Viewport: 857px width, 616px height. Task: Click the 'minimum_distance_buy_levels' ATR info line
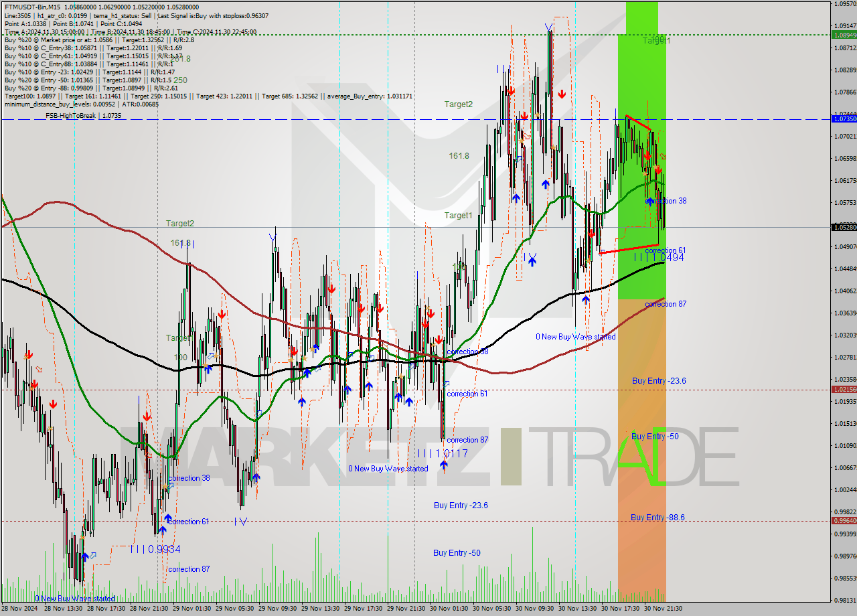point(82,104)
